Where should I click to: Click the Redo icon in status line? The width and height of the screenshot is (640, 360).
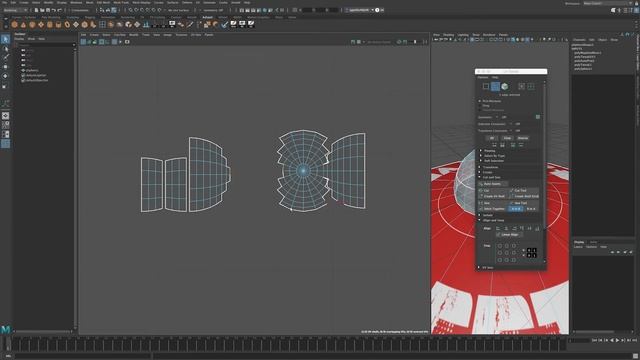click(x=60, y=10)
